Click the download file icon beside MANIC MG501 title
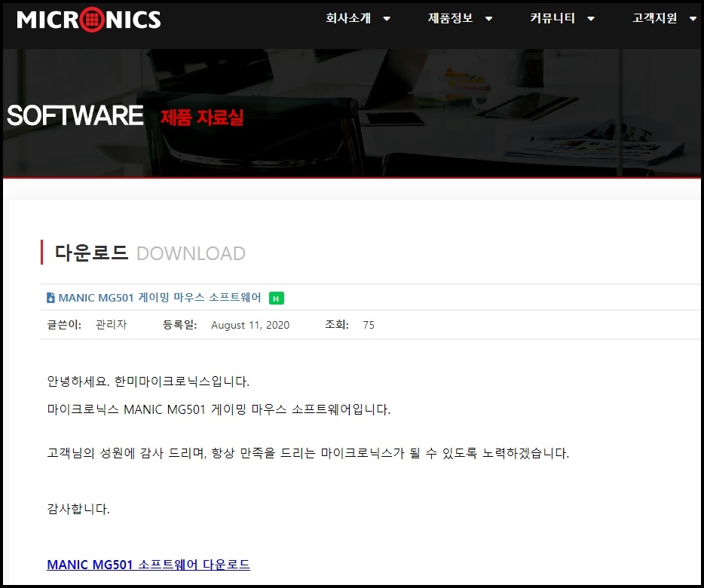This screenshot has height=588, width=704. (51, 297)
